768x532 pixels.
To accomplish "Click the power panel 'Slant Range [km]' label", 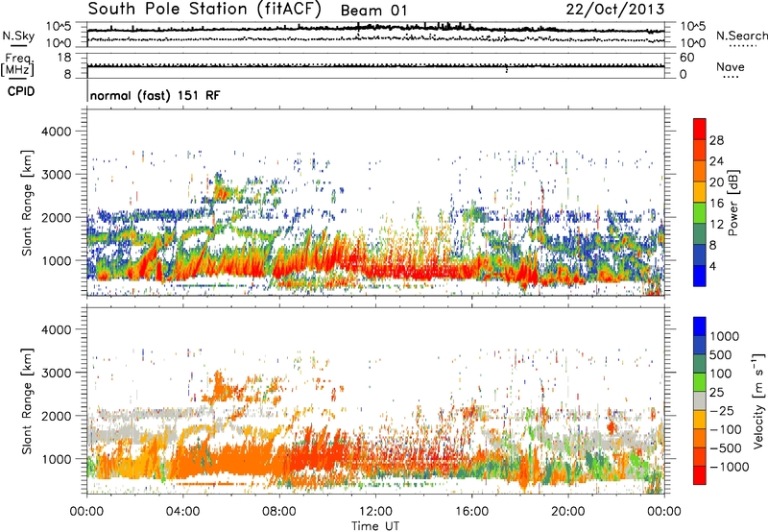I will point(27,203).
